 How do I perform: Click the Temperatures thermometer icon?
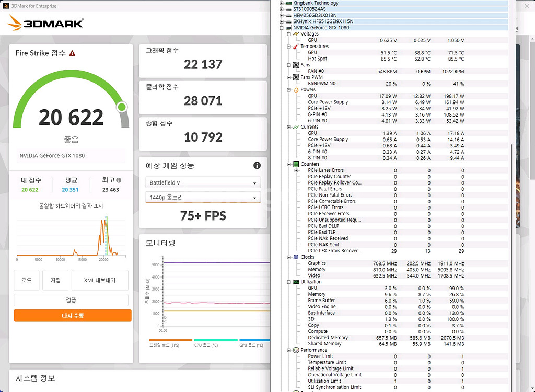click(x=296, y=46)
